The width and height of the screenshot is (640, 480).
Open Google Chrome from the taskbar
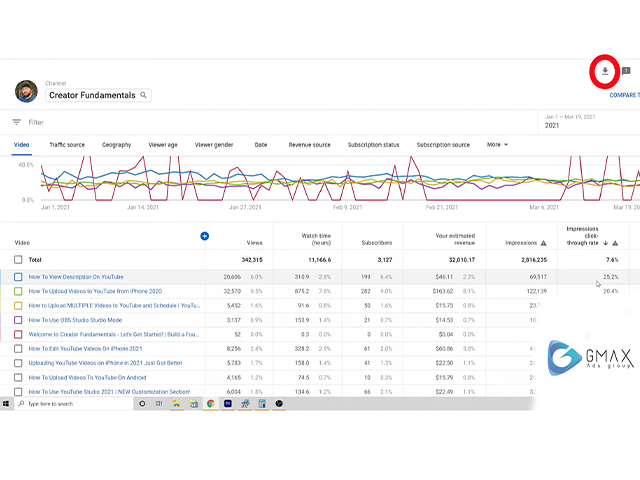(x=211, y=404)
